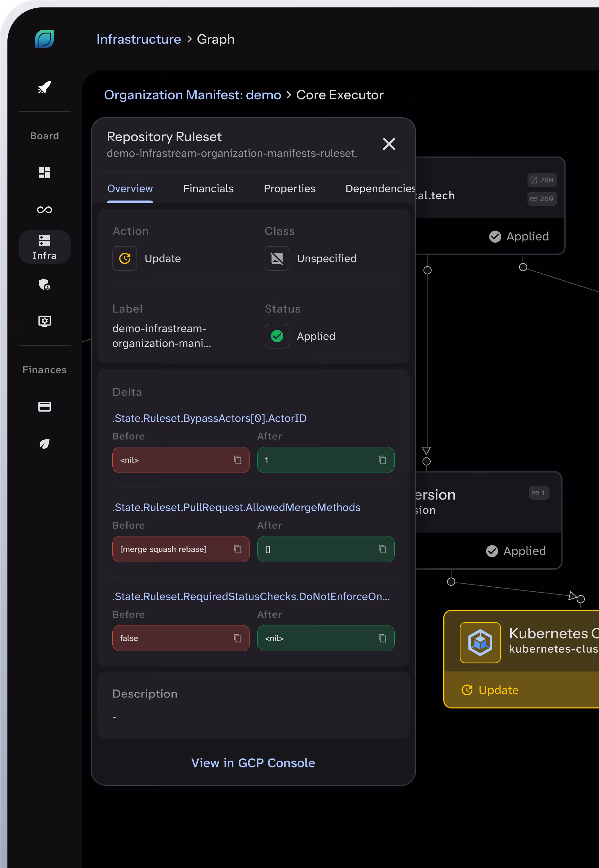Click .State.Ruleset.RequiredStatusChecks.DoNotEnforceOn delta path

(x=251, y=596)
